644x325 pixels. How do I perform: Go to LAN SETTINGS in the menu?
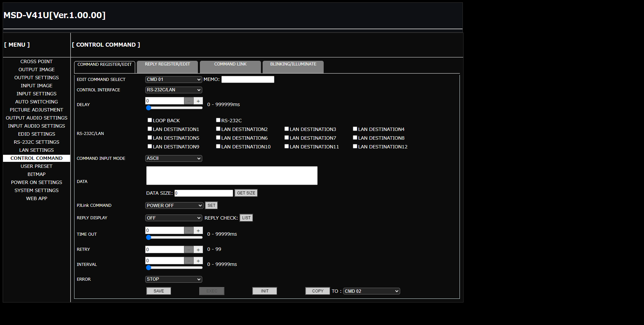coord(37,150)
